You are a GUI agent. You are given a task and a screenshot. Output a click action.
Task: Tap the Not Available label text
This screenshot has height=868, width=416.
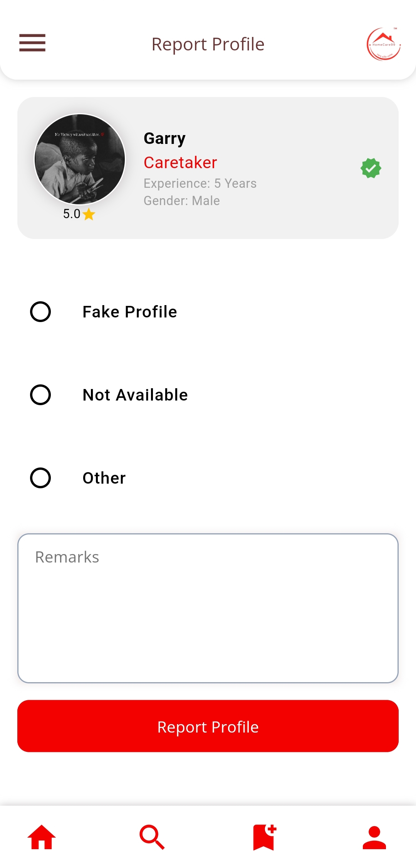coord(135,395)
